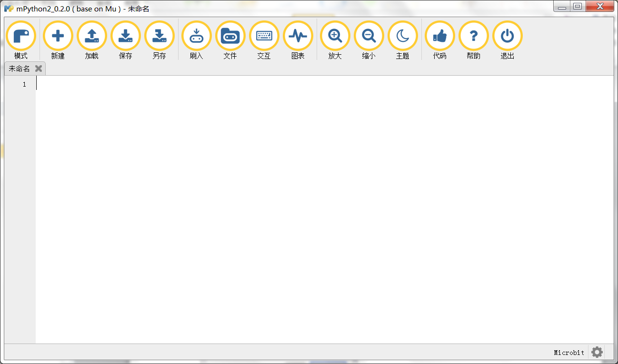Close the 未命名 tab
Image resolution: width=618 pixels, height=364 pixels.
[39, 69]
